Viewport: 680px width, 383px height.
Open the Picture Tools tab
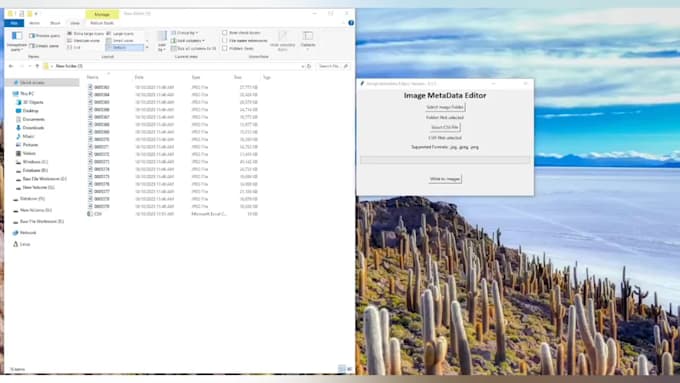click(x=102, y=23)
